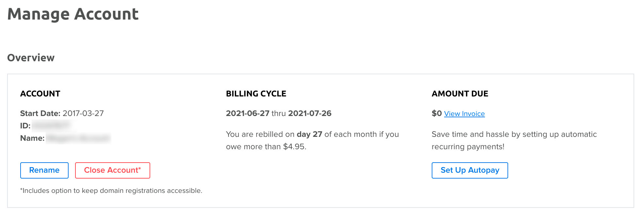Click the BILLING CYCLE column heading
644x217 pixels.
pyautogui.click(x=256, y=94)
